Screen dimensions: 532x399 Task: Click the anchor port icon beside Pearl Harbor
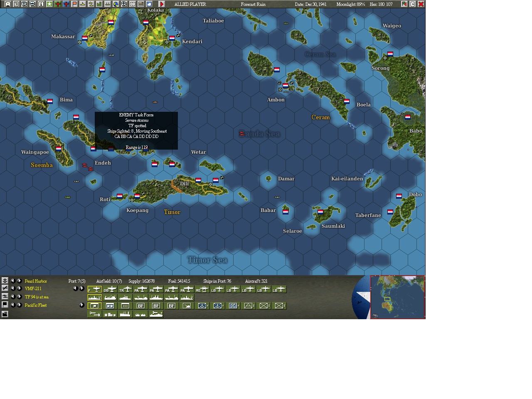click(x=5, y=281)
